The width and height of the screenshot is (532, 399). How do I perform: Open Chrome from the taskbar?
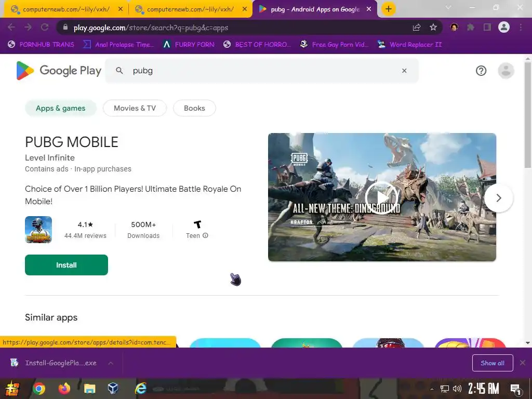38,389
